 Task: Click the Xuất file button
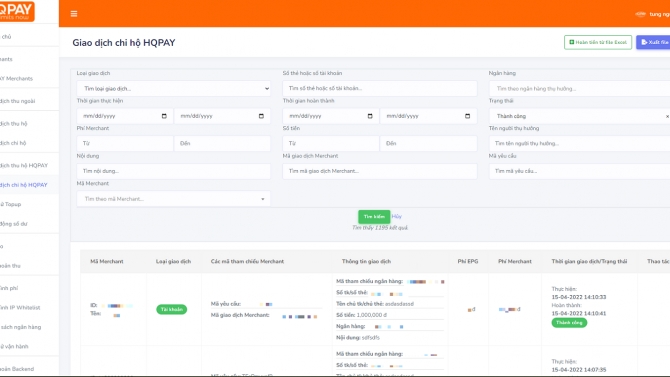(x=654, y=42)
